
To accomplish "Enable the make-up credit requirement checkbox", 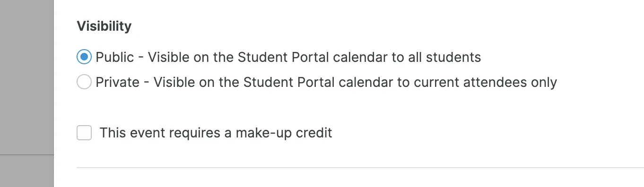I will (84, 133).
